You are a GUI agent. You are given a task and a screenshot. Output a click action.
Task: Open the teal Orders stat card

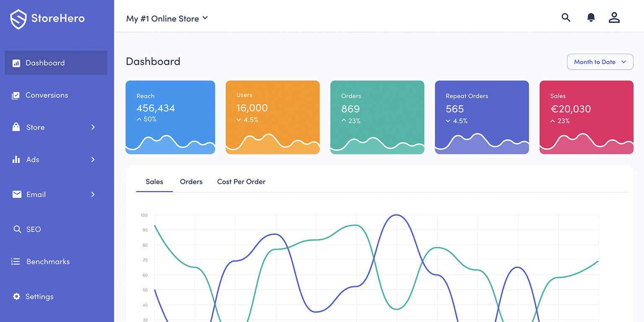pyautogui.click(x=377, y=117)
